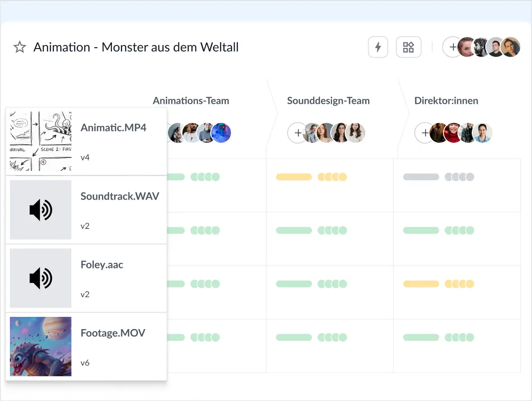Click version v2 of Foley.aac
This screenshot has width=532, height=401.
click(x=85, y=294)
